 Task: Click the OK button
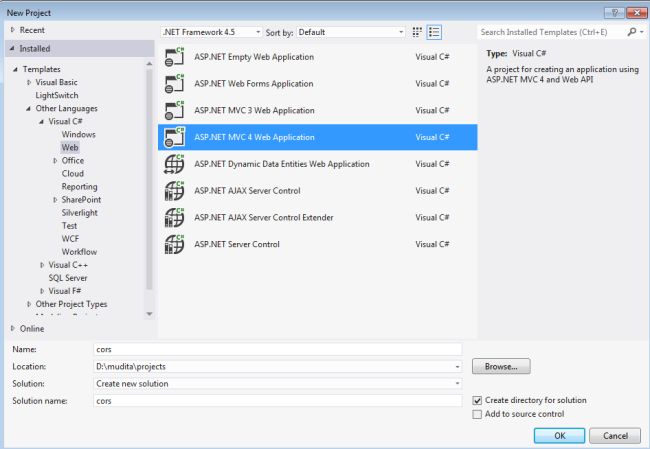(x=559, y=436)
